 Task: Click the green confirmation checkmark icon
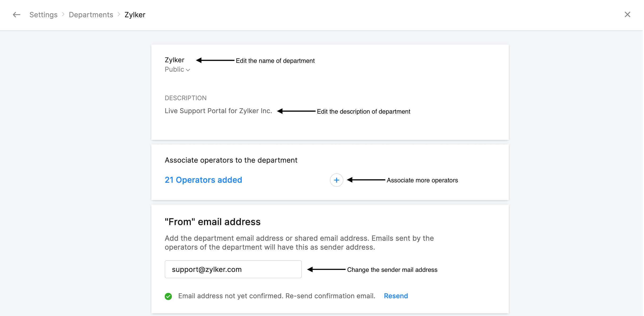pyautogui.click(x=168, y=296)
